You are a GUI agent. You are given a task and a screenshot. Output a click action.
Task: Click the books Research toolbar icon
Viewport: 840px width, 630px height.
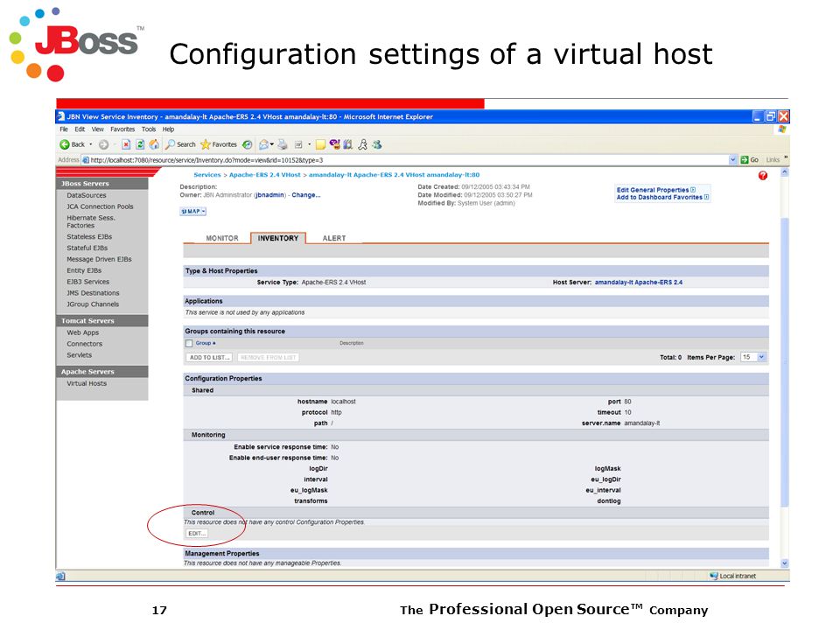(348, 144)
